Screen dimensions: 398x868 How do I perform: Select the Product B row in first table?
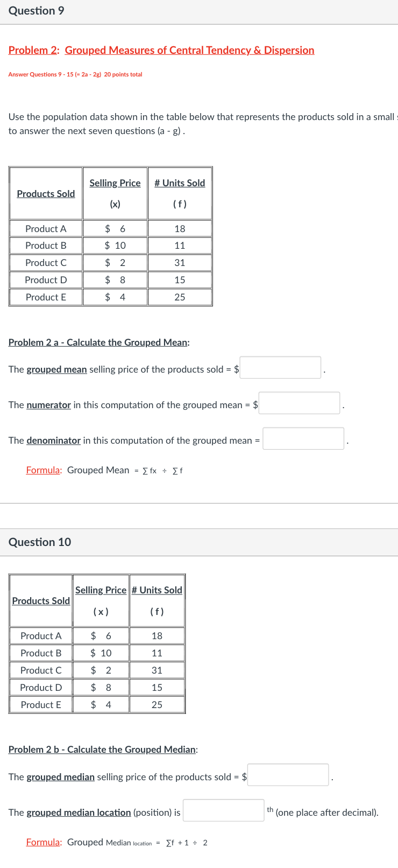coord(46,246)
